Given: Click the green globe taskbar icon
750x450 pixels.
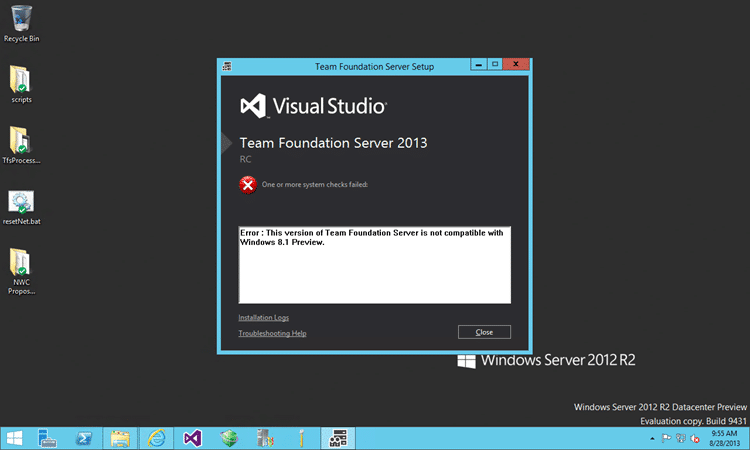Looking at the screenshot, I should point(229,438).
